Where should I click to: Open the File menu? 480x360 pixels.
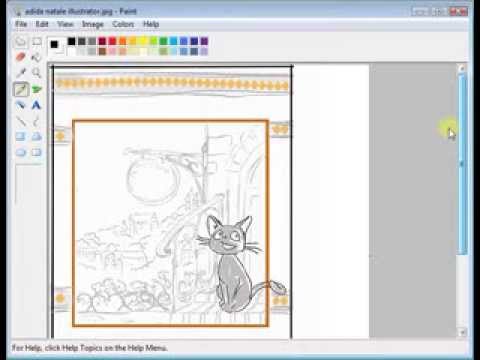coord(21,24)
